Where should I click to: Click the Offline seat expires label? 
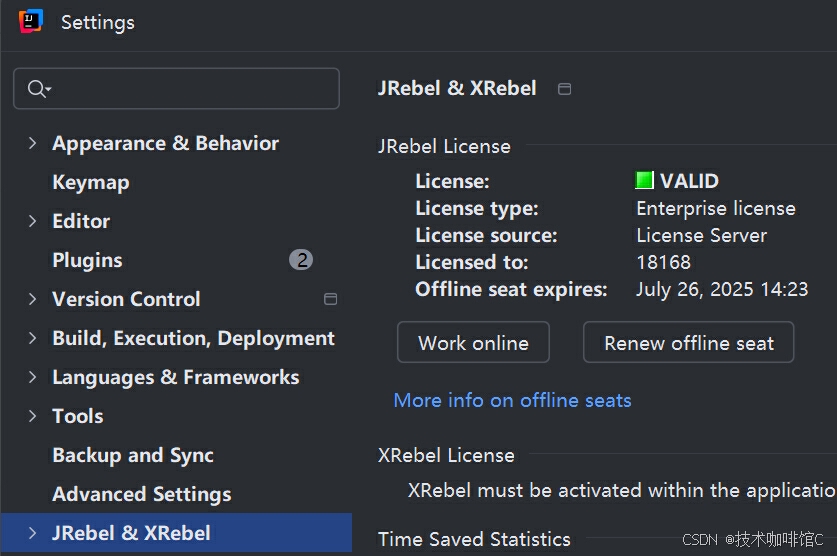click(511, 289)
